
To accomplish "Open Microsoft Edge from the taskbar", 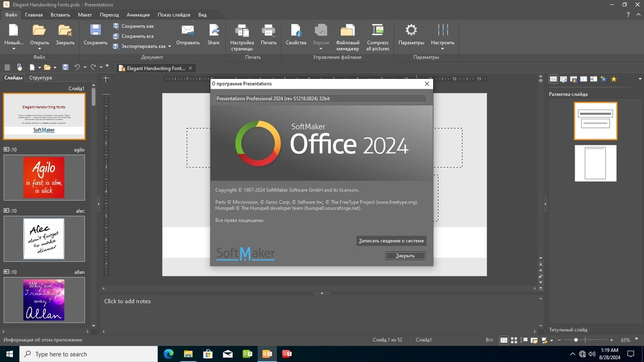I will (169, 354).
